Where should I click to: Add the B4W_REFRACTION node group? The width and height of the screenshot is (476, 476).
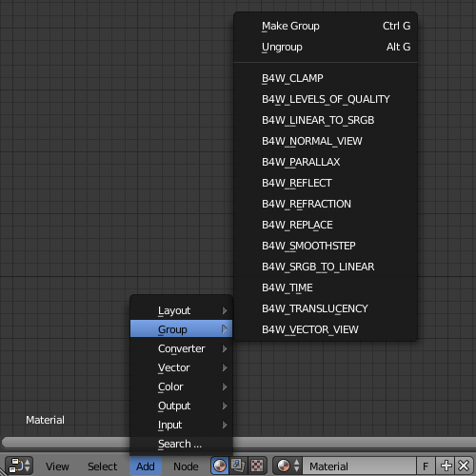click(x=326, y=204)
